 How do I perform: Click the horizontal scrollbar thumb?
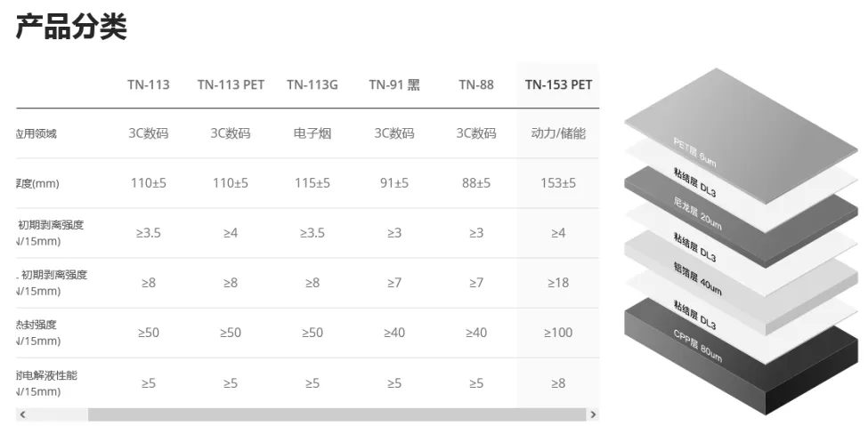(337, 414)
